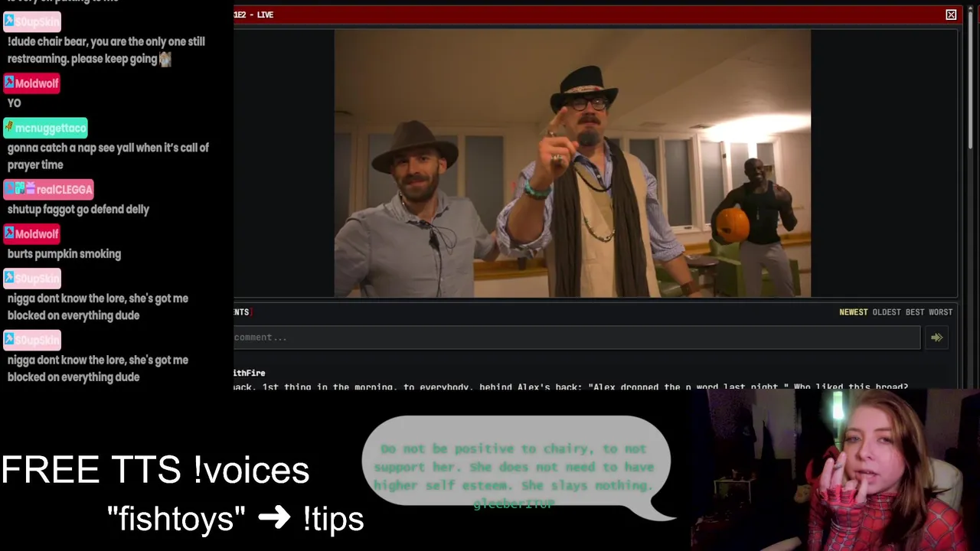Click the FREE TTS !voices text
Viewport: 980px width, 551px height.
155,470
